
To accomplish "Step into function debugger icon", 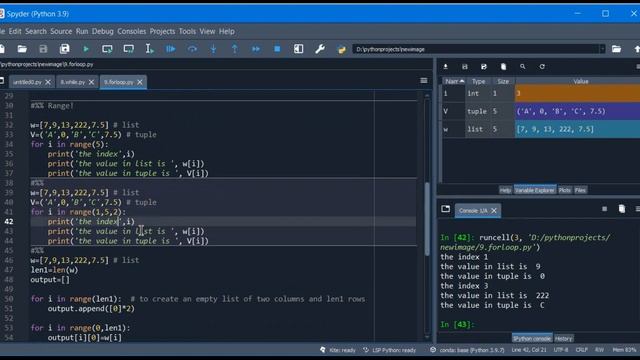I will click(213, 49).
